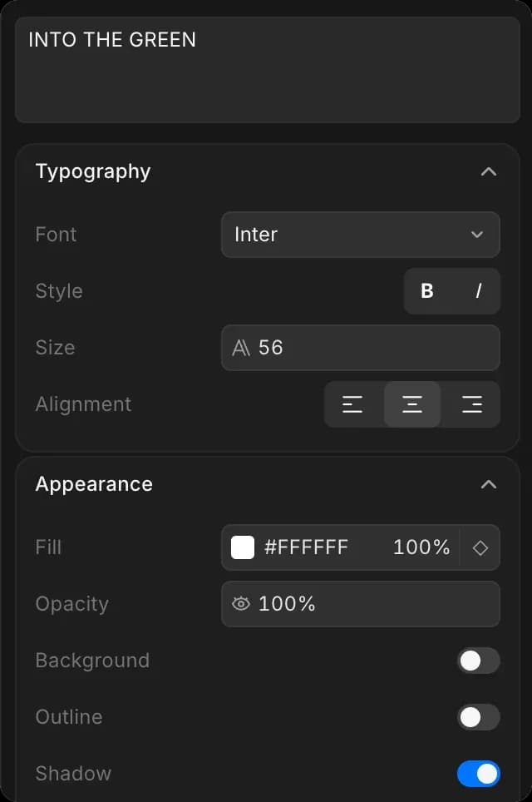Screen dimensions: 532x802
Task: Click the diamond keyframe icon beside Fill
Action: [480, 547]
